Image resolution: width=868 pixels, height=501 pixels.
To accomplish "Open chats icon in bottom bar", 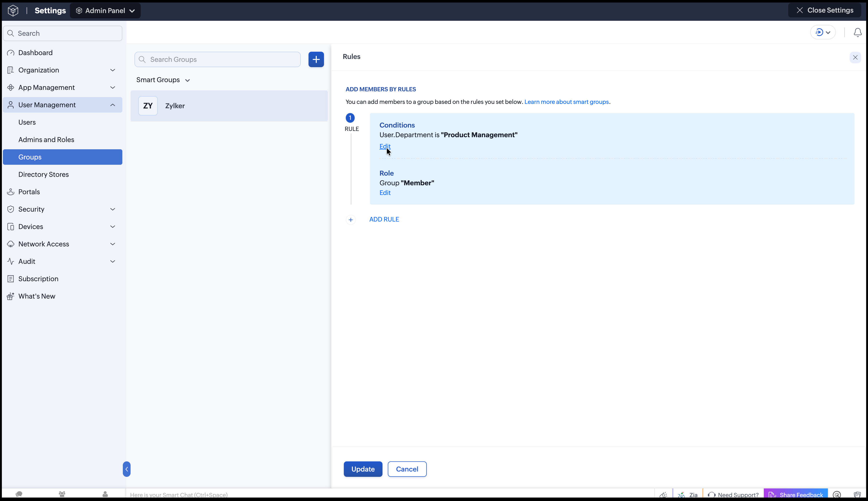I will pos(19,494).
